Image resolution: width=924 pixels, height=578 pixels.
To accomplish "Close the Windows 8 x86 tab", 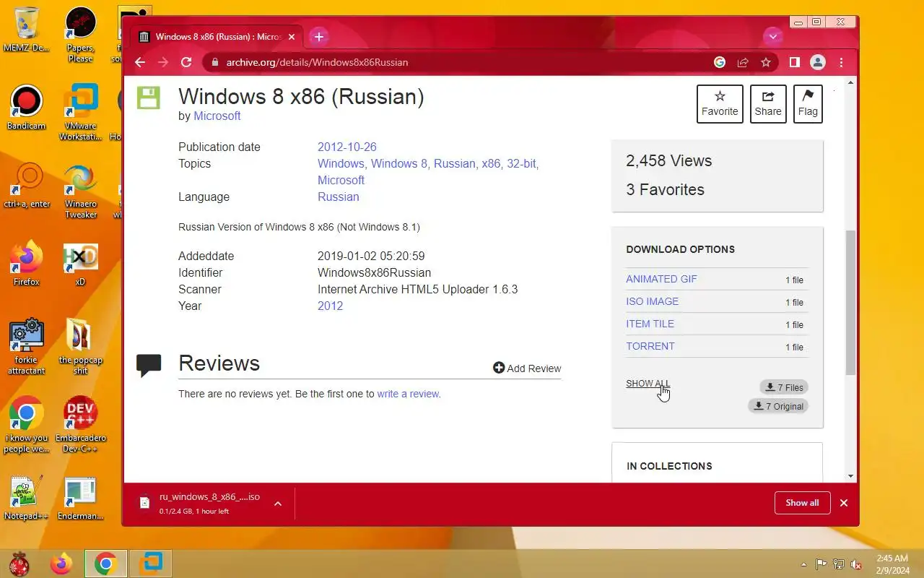I will pyautogui.click(x=292, y=37).
